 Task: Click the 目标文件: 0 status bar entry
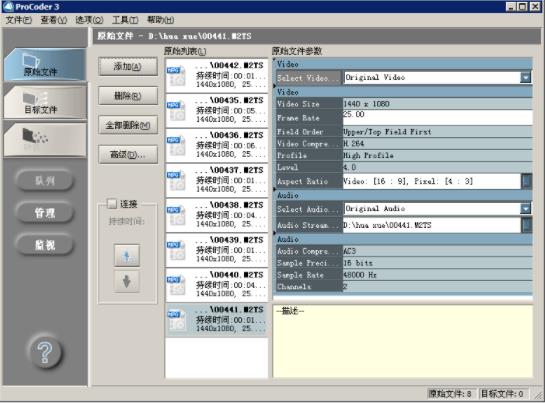[x=502, y=394]
